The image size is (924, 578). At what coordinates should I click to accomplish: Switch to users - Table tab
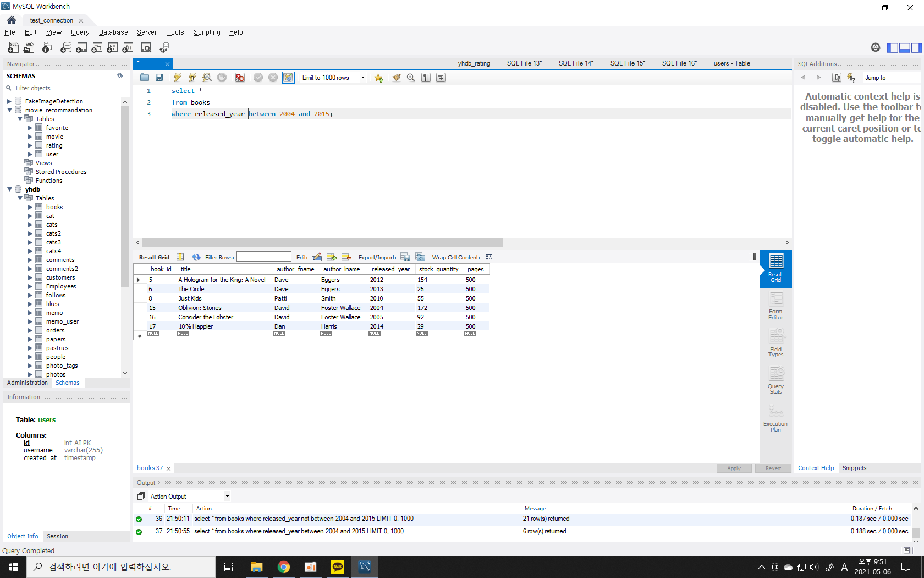[732, 63]
